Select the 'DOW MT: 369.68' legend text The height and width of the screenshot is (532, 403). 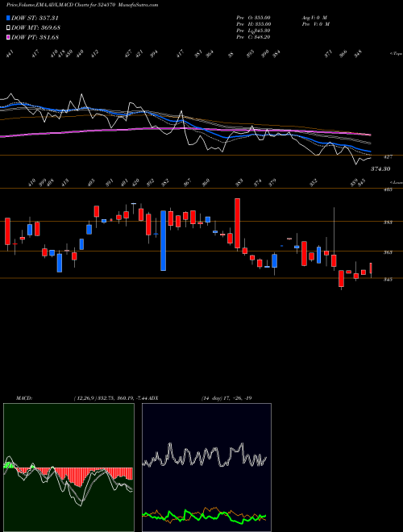[36, 27]
